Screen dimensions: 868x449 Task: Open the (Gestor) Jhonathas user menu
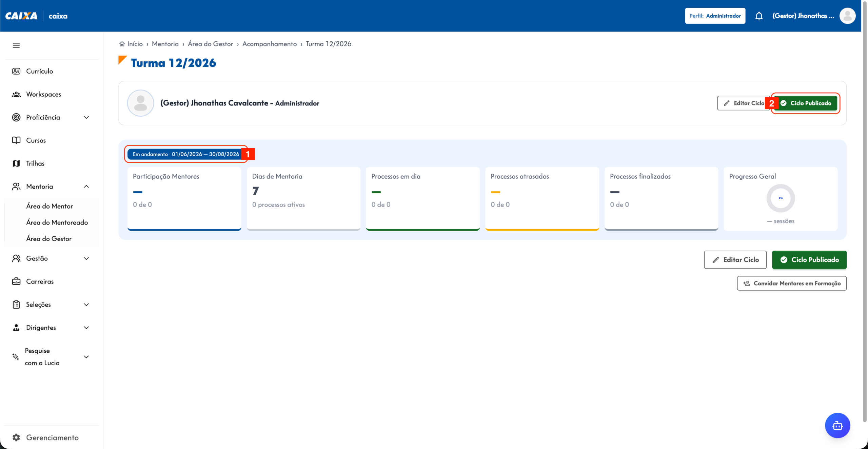[x=803, y=16]
